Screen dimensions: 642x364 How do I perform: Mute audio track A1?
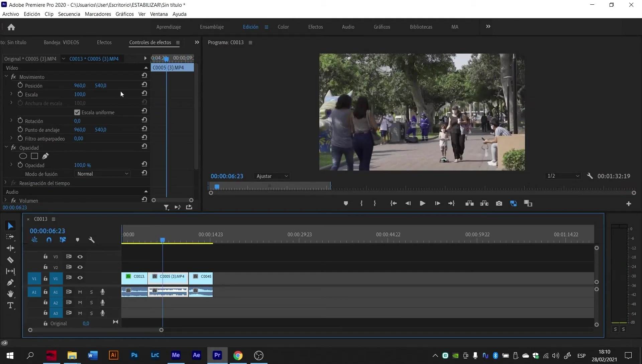click(x=80, y=292)
